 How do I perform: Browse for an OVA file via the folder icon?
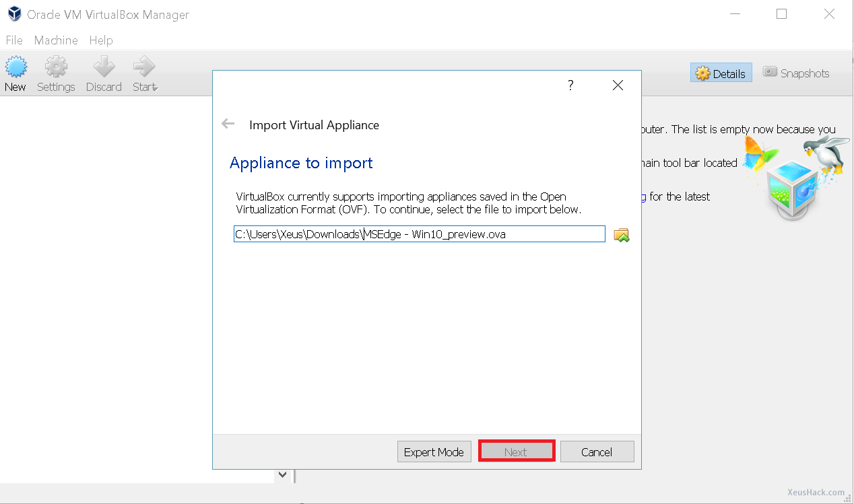point(621,234)
